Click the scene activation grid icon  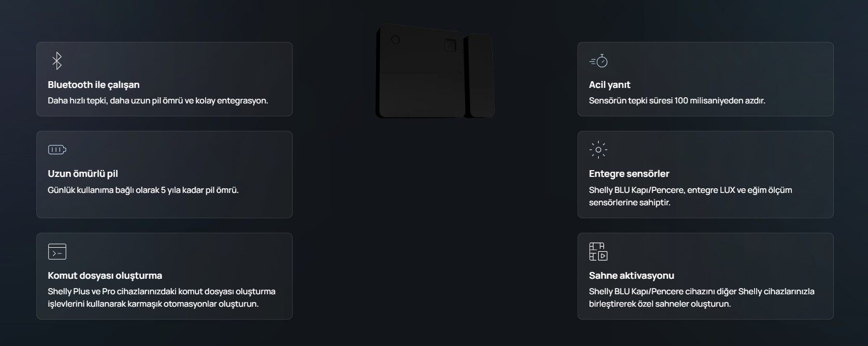click(x=598, y=251)
